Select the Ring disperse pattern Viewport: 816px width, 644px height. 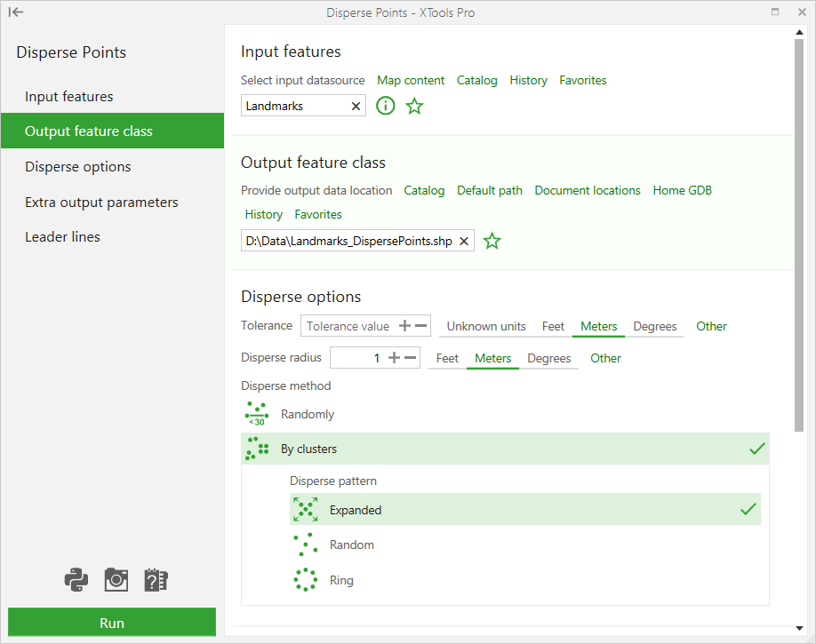(341, 580)
